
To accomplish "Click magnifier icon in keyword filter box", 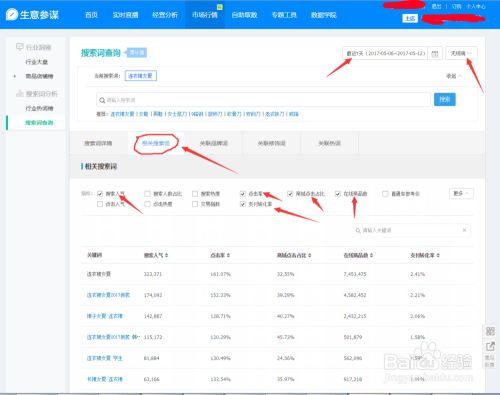I will tap(358, 230).
